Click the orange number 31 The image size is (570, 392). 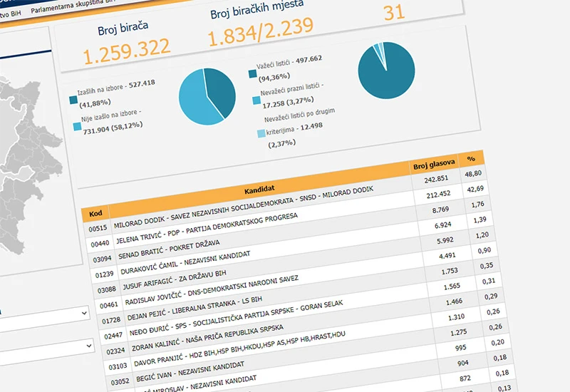pyautogui.click(x=394, y=12)
